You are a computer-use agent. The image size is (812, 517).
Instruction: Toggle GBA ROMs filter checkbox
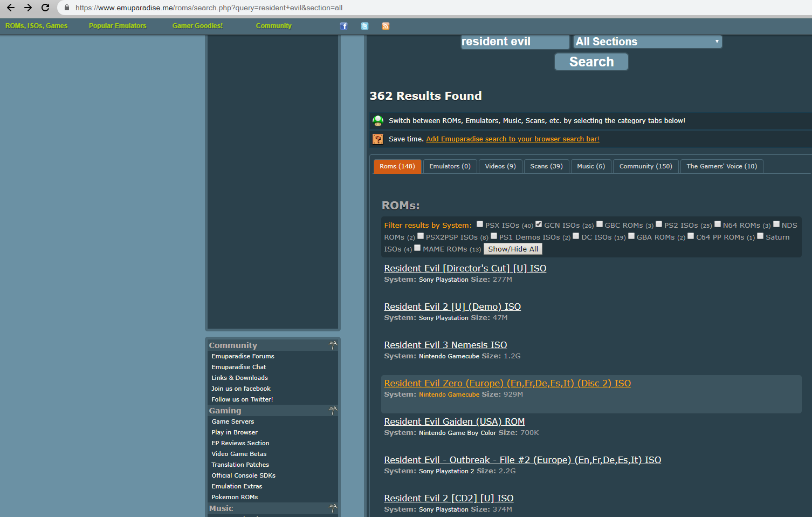pos(631,236)
